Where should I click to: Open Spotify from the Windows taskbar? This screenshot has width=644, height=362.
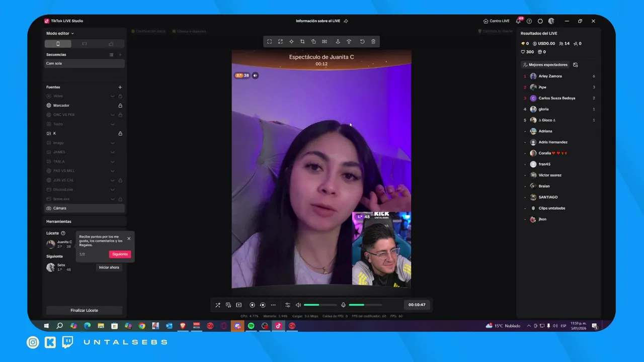251,326
